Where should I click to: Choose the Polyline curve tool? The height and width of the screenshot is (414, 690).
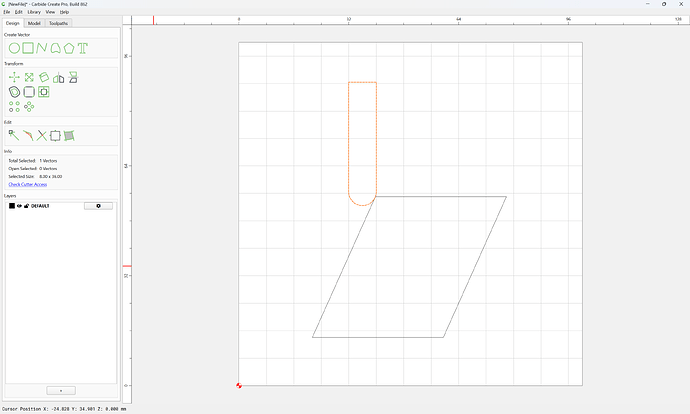[42, 48]
